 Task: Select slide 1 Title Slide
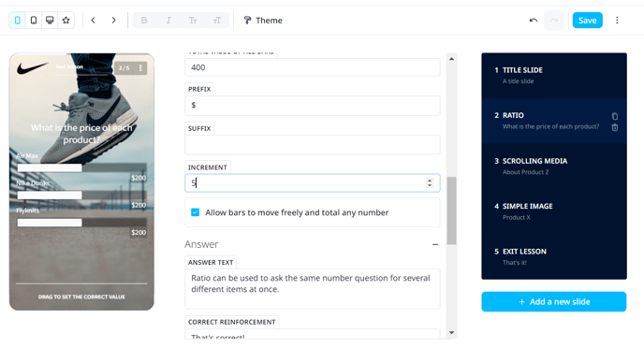click(x=554, y=76)
